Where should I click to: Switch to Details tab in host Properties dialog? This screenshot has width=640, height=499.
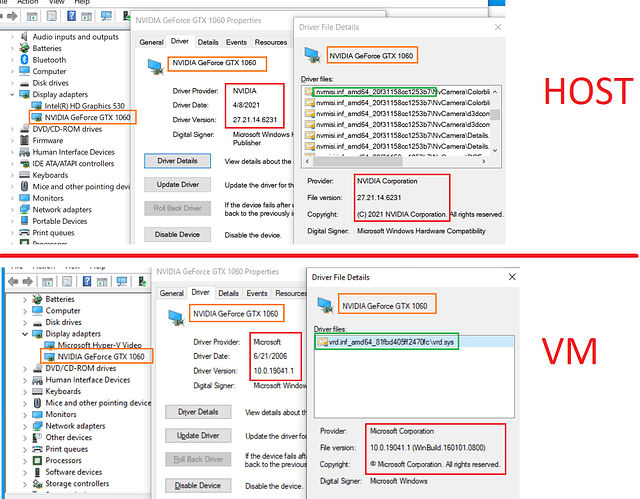pos(208,42)
